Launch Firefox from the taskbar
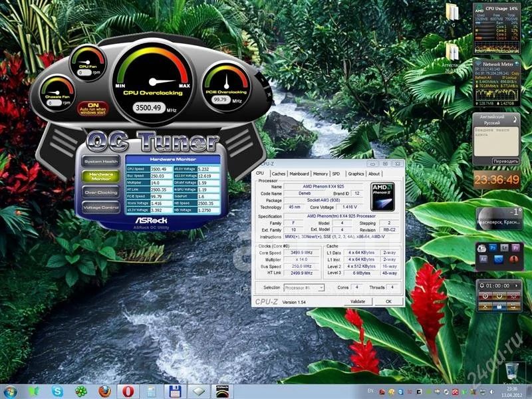Viewport: 532px width, 399px height. tap(104, 392)
